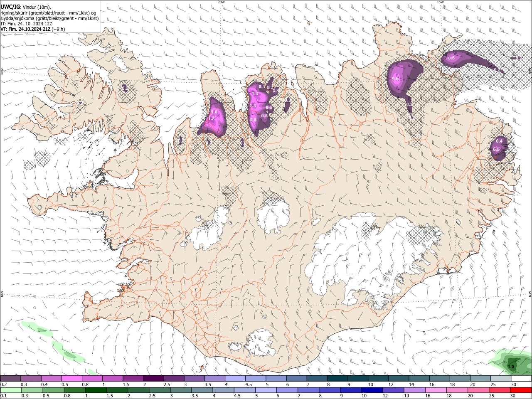Image resolution: width=532 pixels, height=399 pixels.
Task: Click the light lavender 4 swatch in the upper scale
Action: click(235, 378)
